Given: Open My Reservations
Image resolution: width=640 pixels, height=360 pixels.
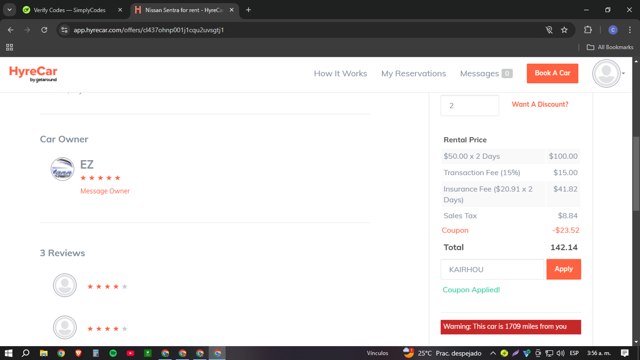Looking at the screenshot, I should (x=413, y=73).
